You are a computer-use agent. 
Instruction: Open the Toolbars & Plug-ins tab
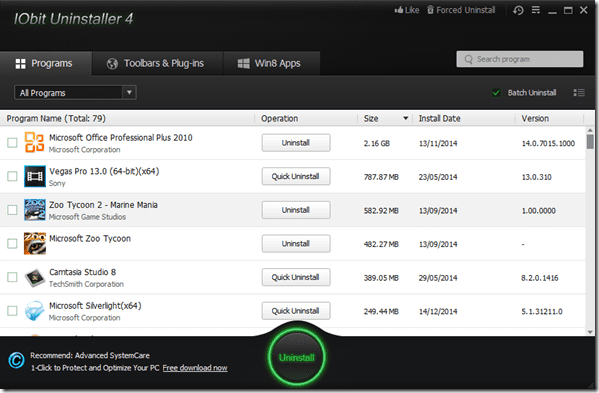157,63
